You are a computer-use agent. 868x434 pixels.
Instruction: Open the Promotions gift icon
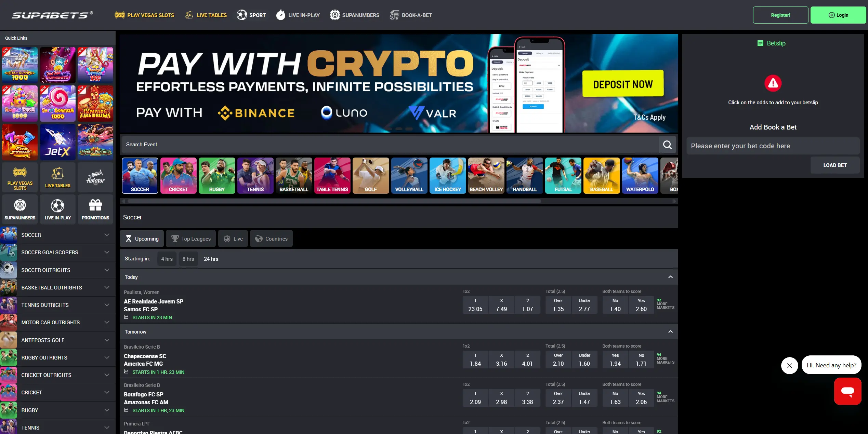click(x=95, y=209)
